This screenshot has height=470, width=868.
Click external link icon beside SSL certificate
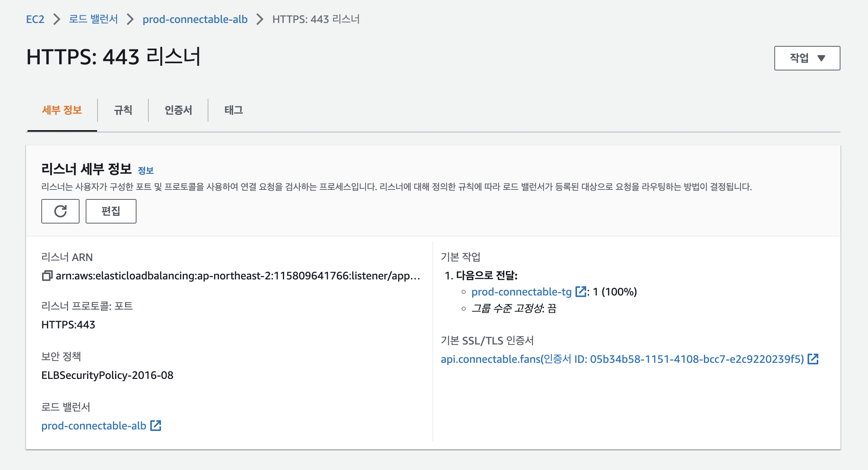pos(813,359)
